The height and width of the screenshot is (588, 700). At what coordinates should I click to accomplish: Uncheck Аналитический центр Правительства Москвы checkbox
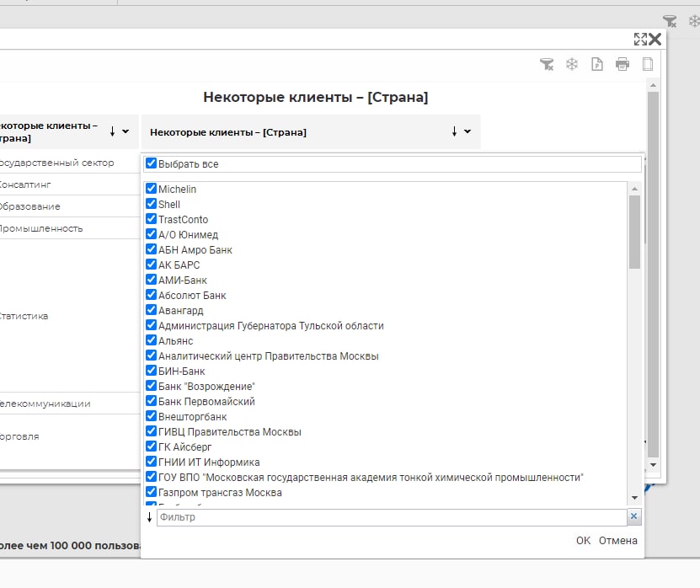(152, 355)
